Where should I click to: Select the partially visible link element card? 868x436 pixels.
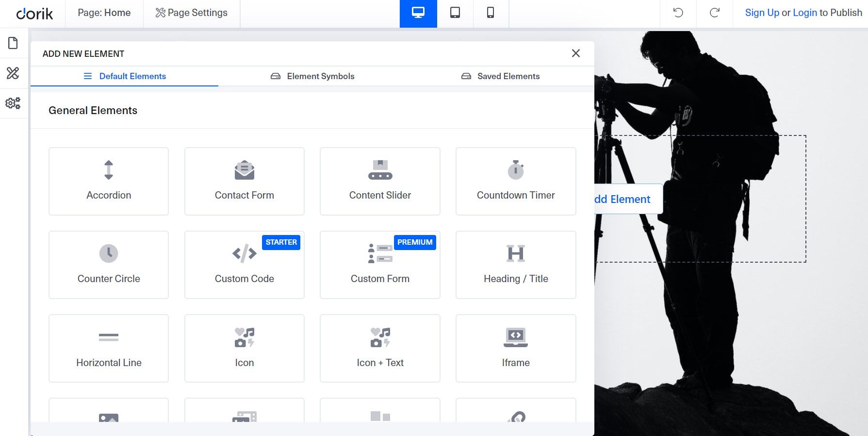pyautogui.click(x=516, y=410)
